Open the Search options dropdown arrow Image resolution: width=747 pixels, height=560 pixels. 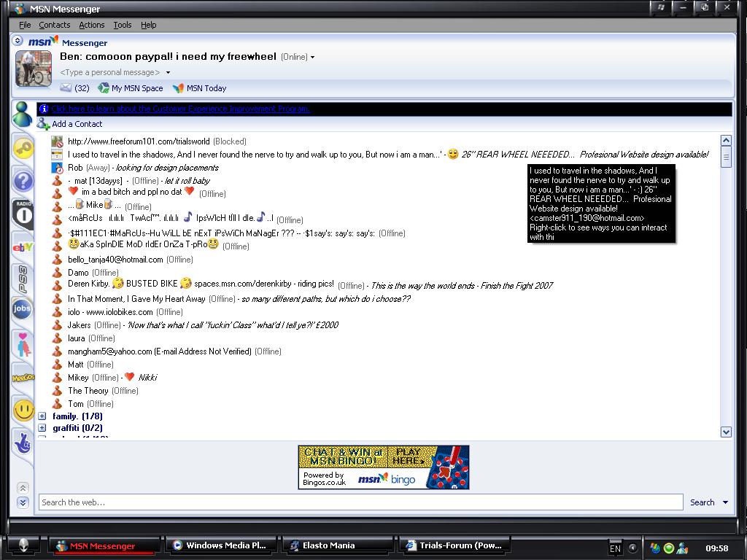pyautogui.click(x=725, y=502)
